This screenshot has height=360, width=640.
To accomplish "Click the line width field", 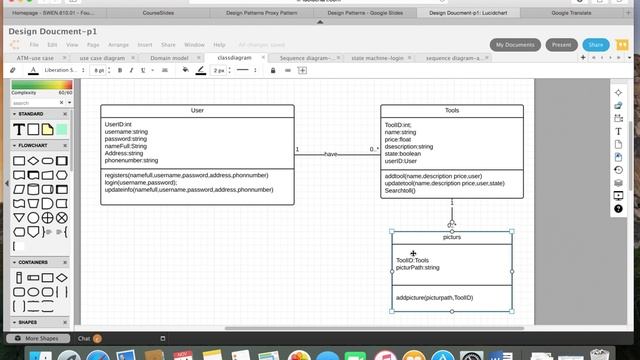I will click(219, 70).
